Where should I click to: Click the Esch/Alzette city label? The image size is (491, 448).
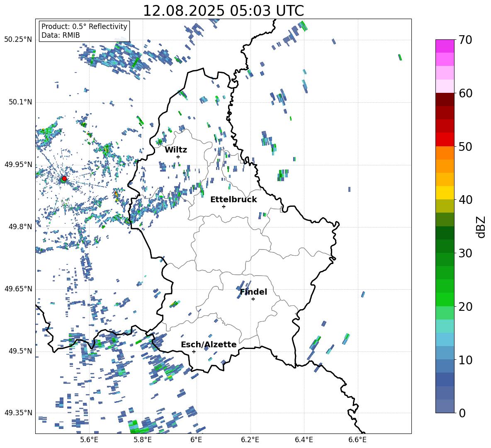click(x=209, y=344)
